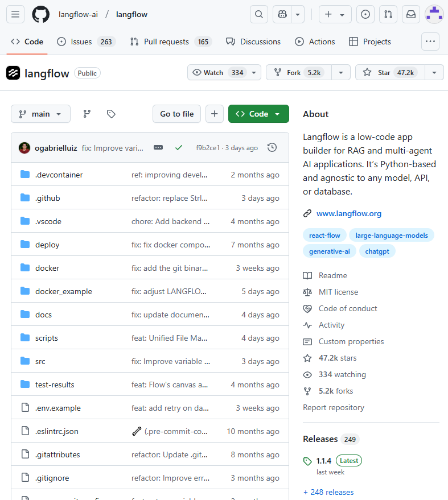Select the large-language-models topic tag
This screenshot has height=500, width=448.
pyautogui.click(x=392, y=235)
